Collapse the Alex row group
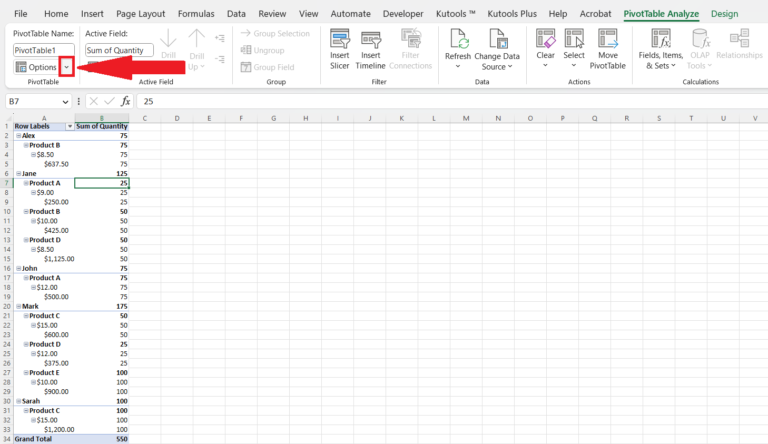 click(19, 136)
